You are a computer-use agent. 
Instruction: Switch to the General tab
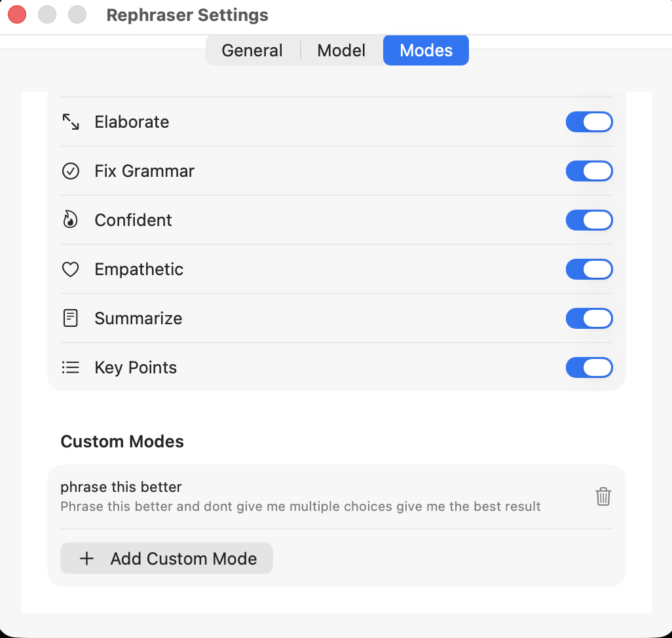coord(252,50)
